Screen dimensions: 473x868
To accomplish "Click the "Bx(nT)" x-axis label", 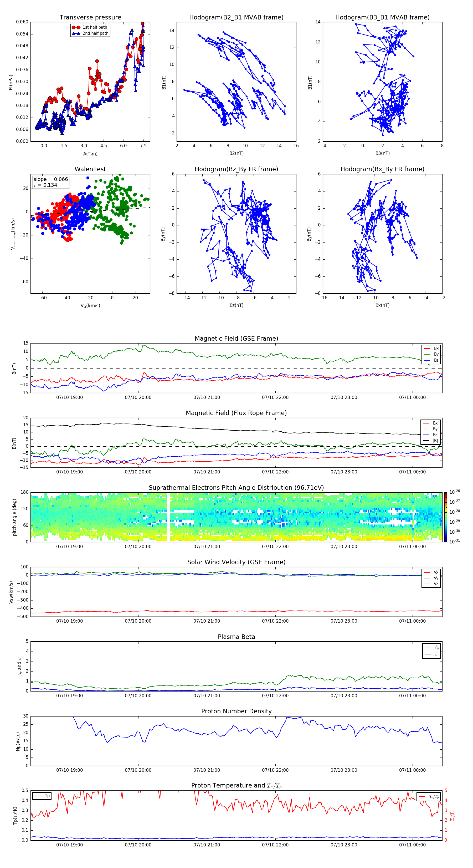I will coord(382,305).
